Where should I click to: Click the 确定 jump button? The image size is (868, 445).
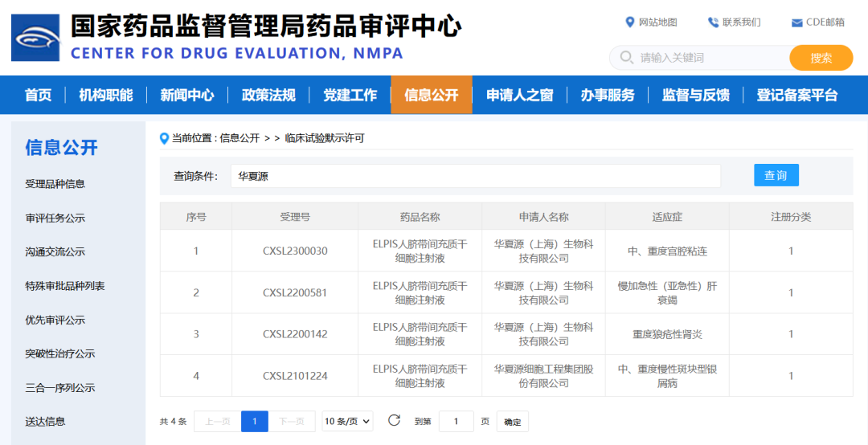[x=513, y=422]
